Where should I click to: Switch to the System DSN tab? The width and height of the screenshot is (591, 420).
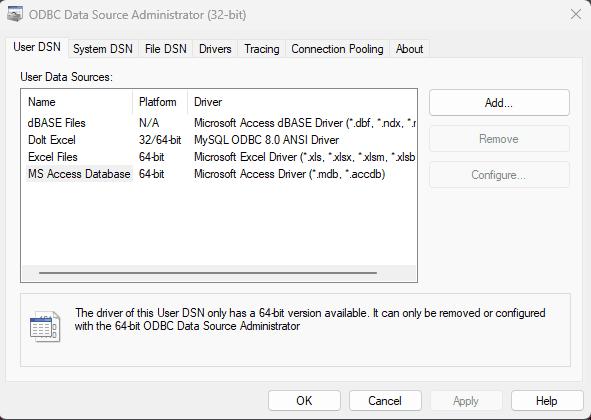pyautogui.click(x=103, y=49)
